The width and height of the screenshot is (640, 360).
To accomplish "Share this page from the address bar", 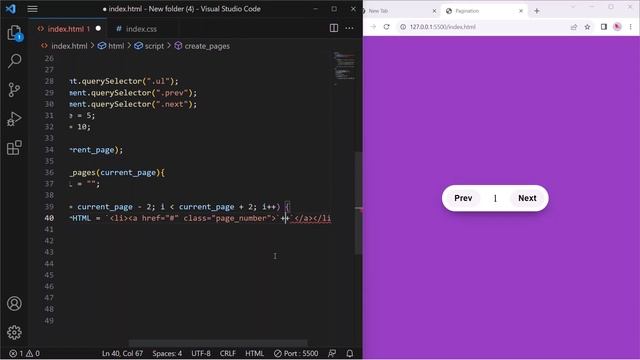I will click(x=574, y=27).
